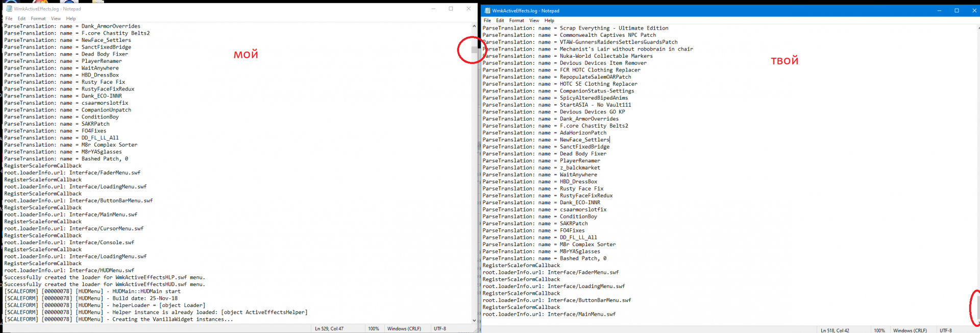
Task: Open File menu in left Notepad
Action: [x=9, y=18]
